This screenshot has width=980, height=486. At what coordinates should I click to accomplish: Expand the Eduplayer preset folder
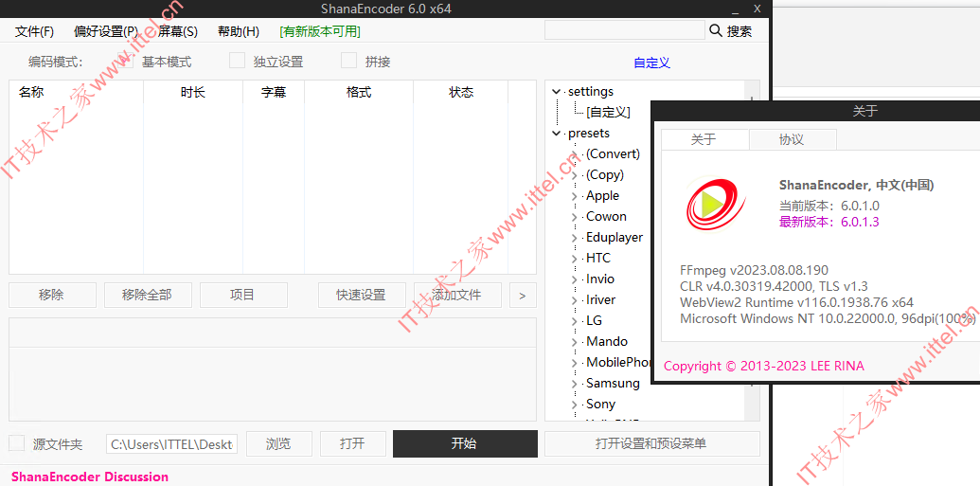pos(575,239)
